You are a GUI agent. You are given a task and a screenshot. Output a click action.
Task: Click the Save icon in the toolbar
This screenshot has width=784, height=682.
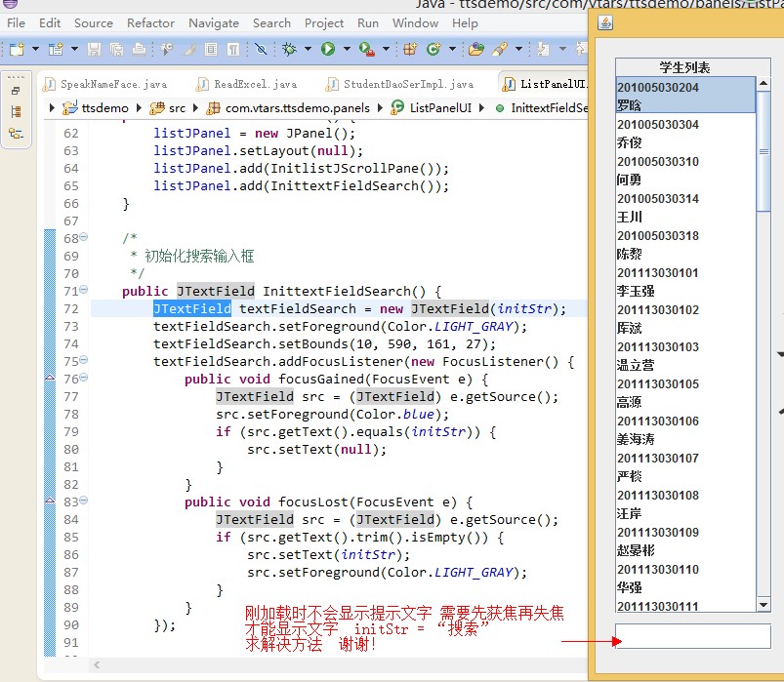point(95,49)
